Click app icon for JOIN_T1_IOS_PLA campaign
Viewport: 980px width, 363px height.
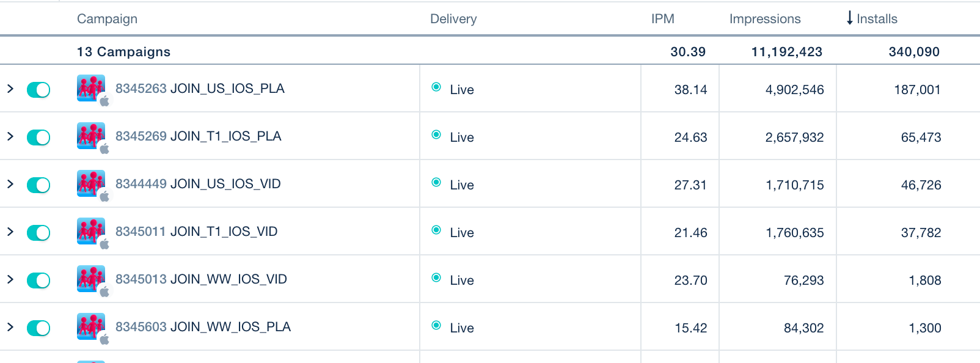[x=91, y=136]
